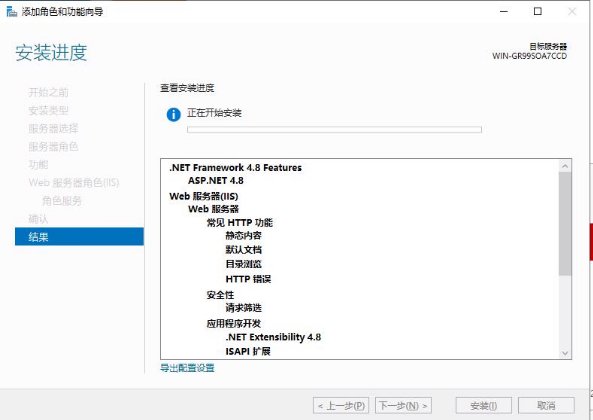Click the 安装(I) button
This screenshot has height=420, width=593.
(x=484, y=406)
